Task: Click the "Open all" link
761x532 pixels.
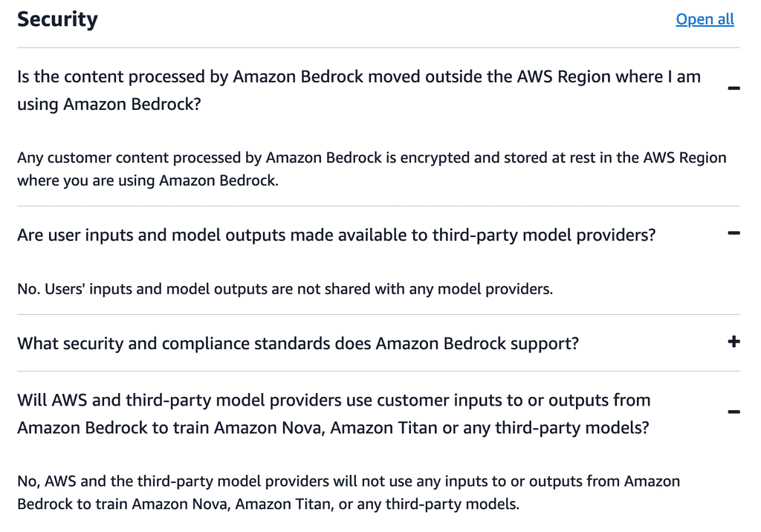Action: point(705,19)
